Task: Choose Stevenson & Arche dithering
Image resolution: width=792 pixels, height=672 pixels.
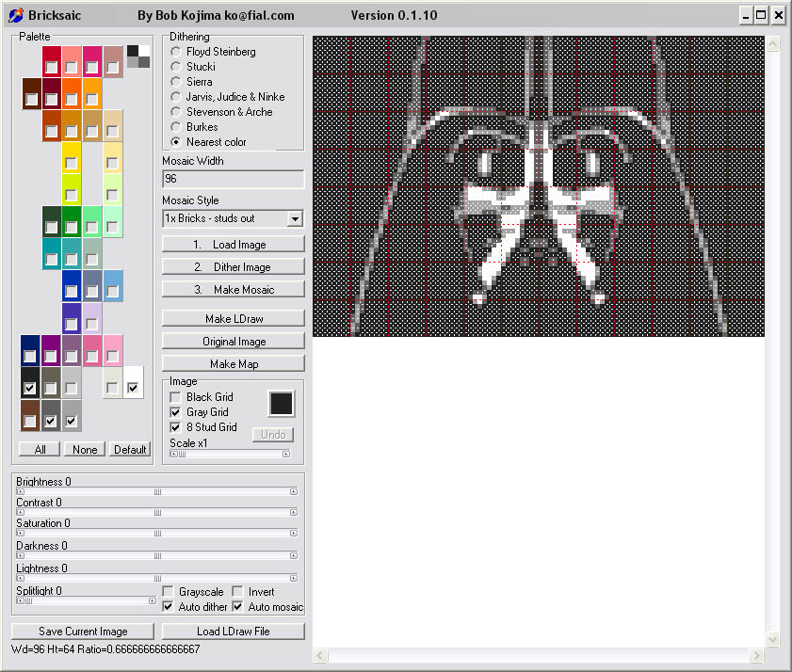Action: [x=175, y=112]
